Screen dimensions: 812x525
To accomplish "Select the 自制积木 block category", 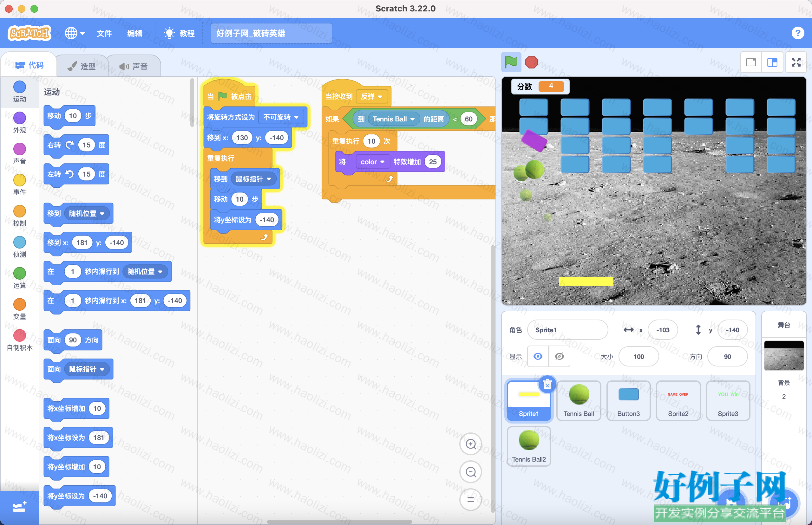I will 19,340.
